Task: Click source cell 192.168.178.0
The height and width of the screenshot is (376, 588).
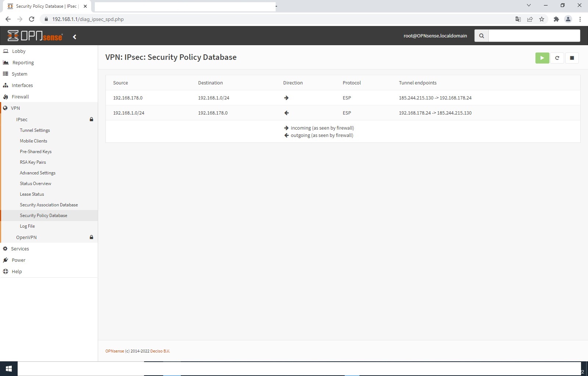Action: [128, 98]
